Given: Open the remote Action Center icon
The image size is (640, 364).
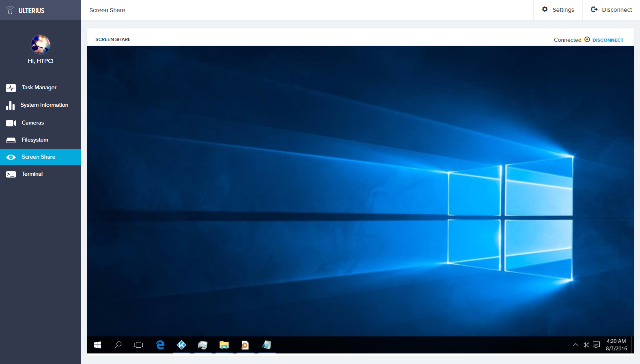Looking at the screenshot, I should point(597,345).
